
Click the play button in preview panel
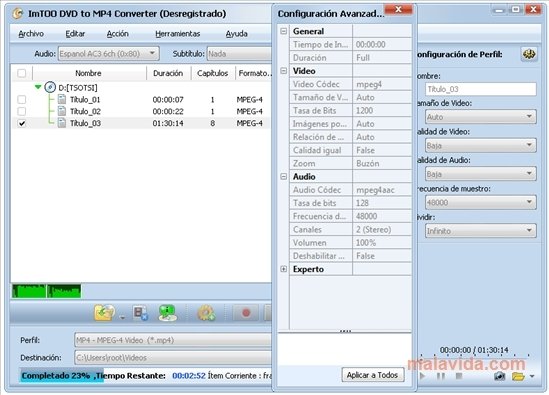click(x=422, y=376)
